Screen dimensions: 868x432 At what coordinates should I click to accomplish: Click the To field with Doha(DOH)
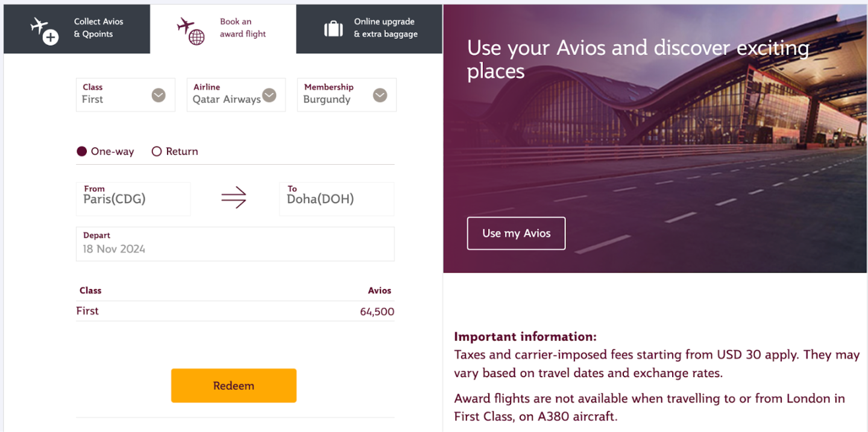click(336, 199)
